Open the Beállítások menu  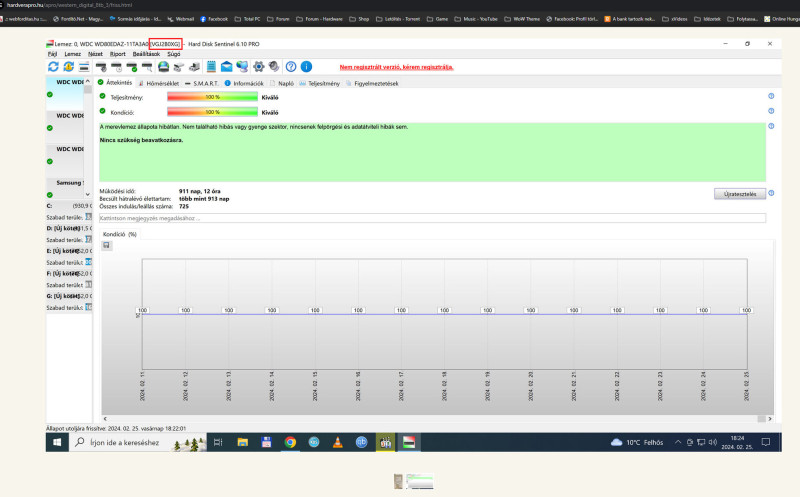(146, 54)
